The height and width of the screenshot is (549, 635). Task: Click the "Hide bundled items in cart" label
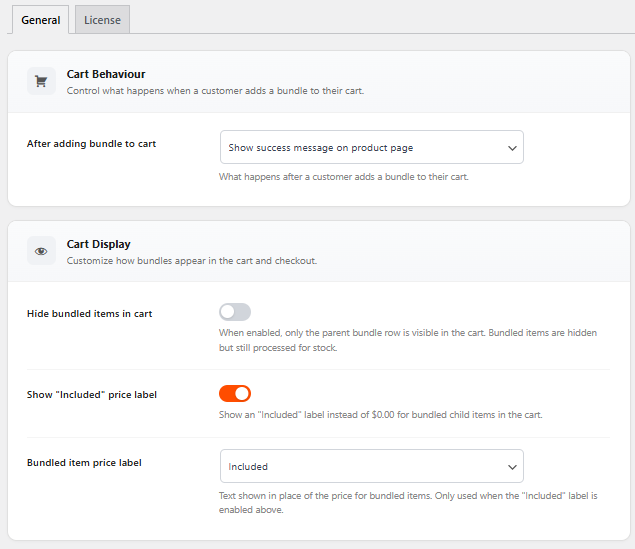[89, 313]
